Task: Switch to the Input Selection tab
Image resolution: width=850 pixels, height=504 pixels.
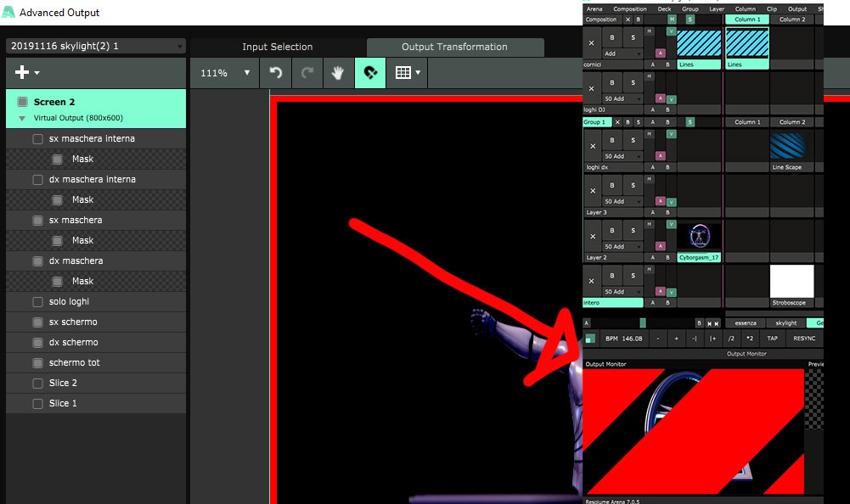Action: pyautogui.click(x=278, y=47)
